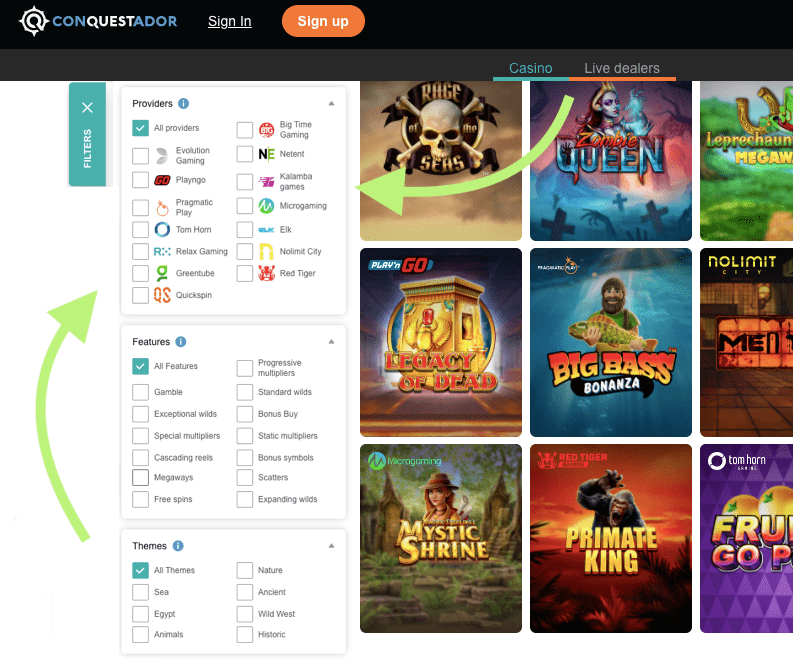Open the Themes info icon
Image resolution: width=793 pixels, height=661 pixels.
tap(178, 546)
